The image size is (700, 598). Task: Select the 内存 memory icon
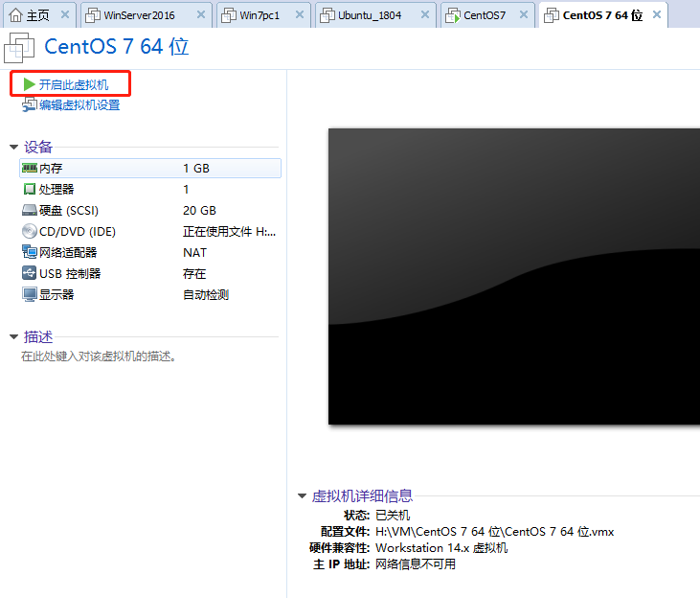tap(30, 168)
